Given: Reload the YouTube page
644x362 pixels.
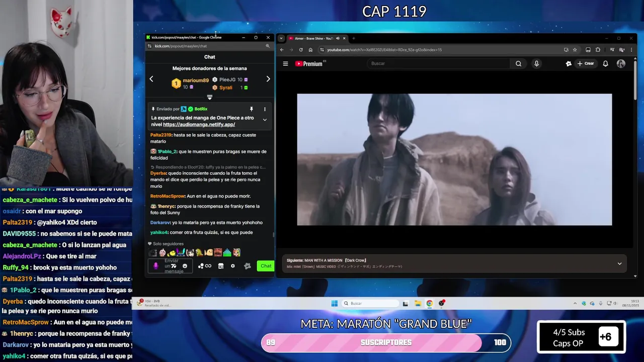Looking at the screenshot, I should point(301,50).
